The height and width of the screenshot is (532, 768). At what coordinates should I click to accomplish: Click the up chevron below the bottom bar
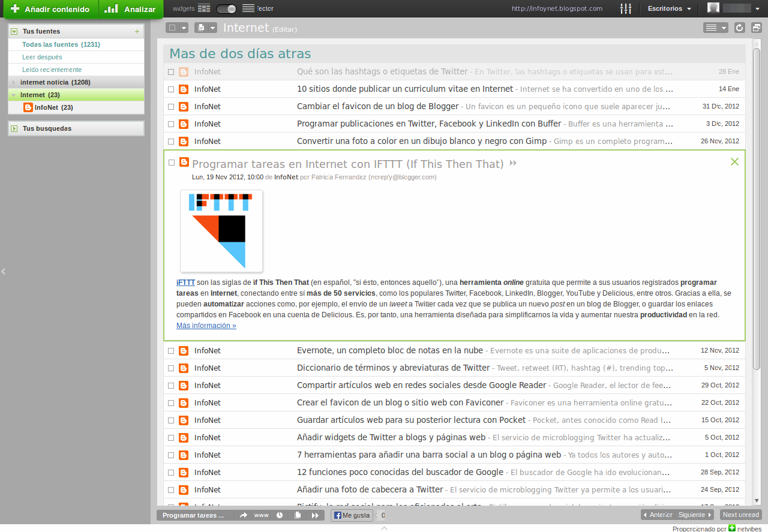[384, 528]
